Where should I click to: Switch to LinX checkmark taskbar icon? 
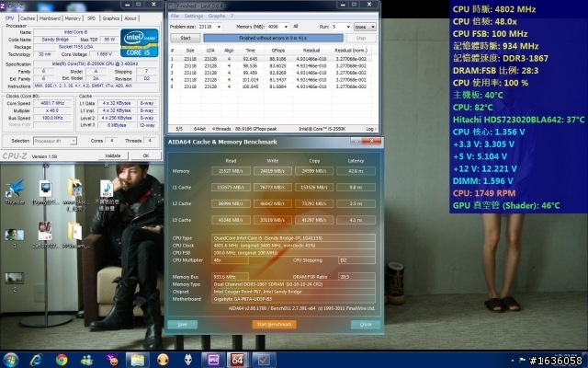[x=264, y=360]
